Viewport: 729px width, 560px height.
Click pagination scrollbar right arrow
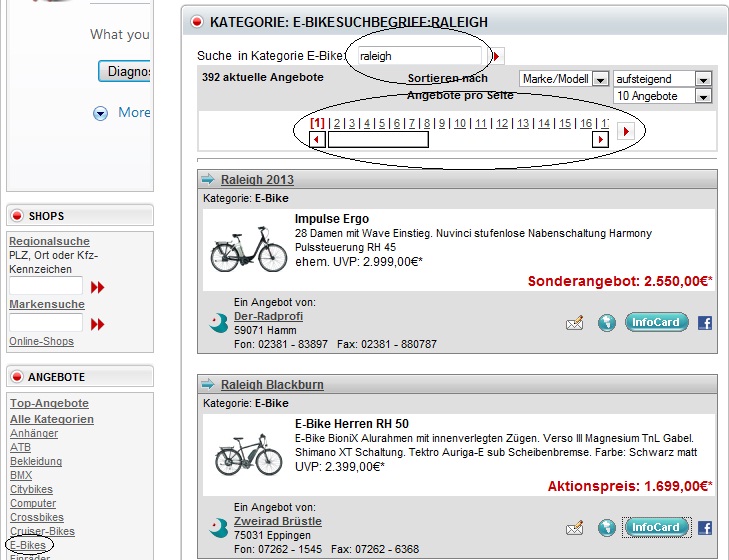[600, 140]
